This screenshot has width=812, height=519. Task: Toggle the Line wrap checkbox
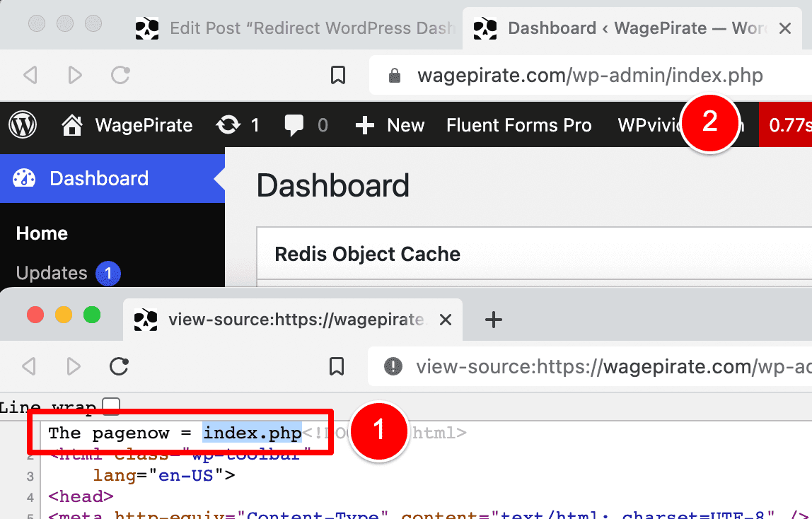[111, 407]
